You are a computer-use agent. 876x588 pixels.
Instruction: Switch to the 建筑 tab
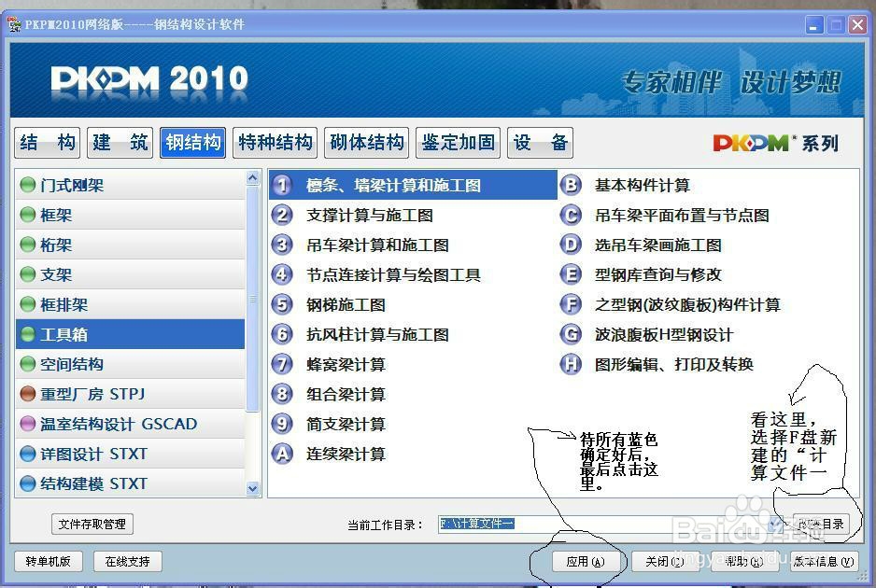click(x=120, y=143)
